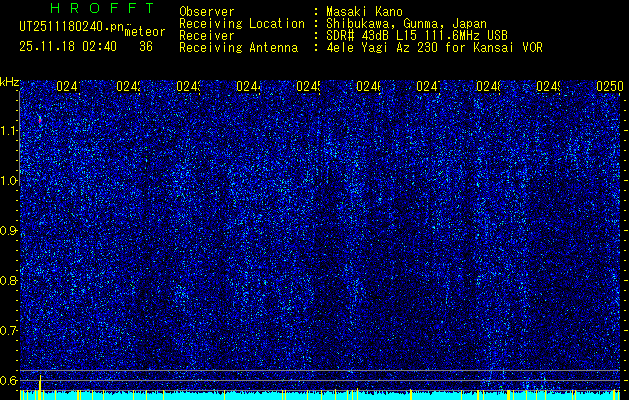Screen dimensions: 629x400
Task: Select location Shibukawa, Gunma, Japan
Action: (x=407, y=24)
